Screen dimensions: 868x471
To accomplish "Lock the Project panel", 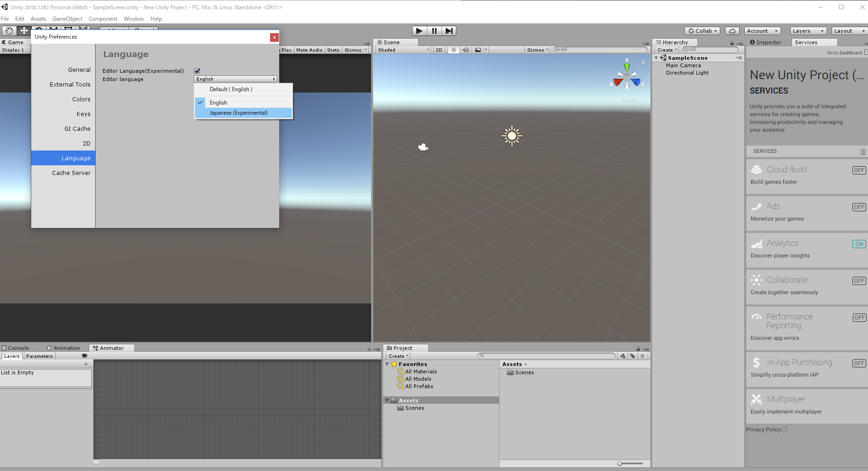I will click(638, 349).
